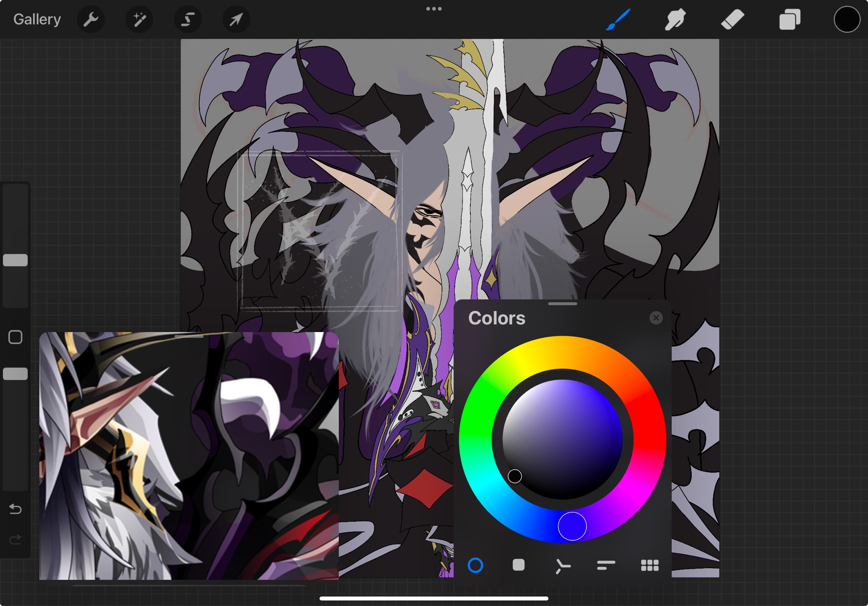This screenshot has width=868, height=606.
Task: Tap the iPad home indicator bar
Action: point(434,598)
